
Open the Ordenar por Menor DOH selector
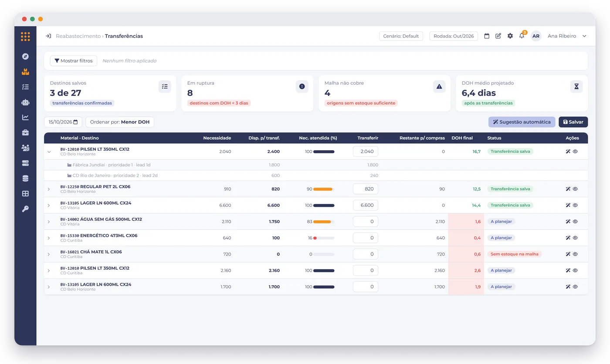(120, 122)
